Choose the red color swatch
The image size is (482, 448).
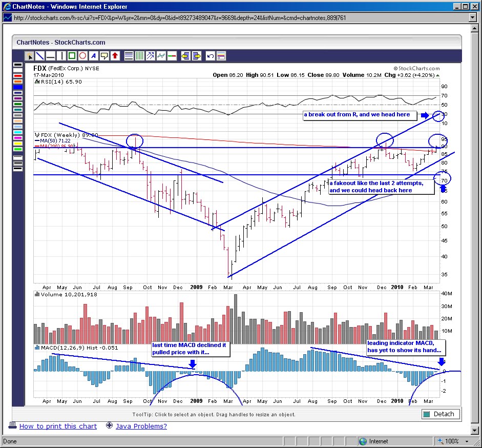click(18, 76)
